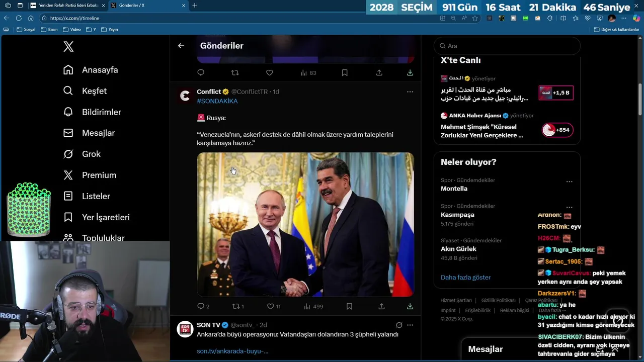The image size is (644, 362).
Task: Open Hizmet Şartları footer link
Action: point(456,301)
